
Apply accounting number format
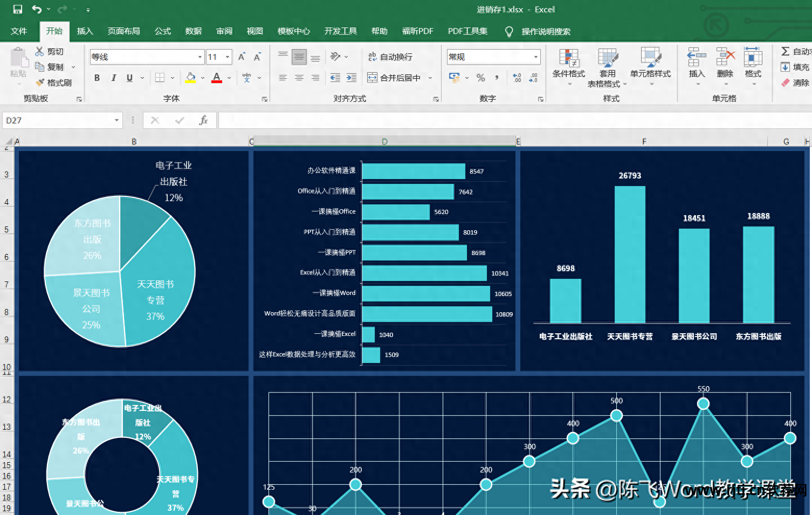[455, 78]
